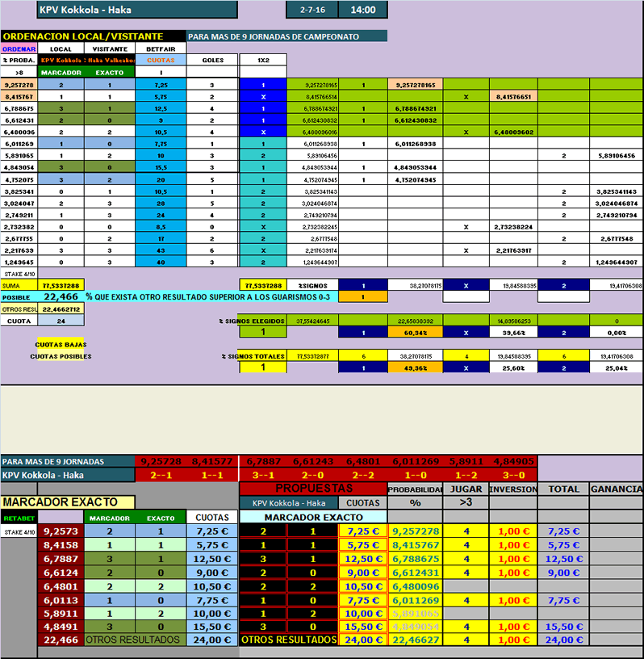This screenshot has width=644, height=659.
Task: Click the OTROS RESU label cell
Action: point(19,309)
